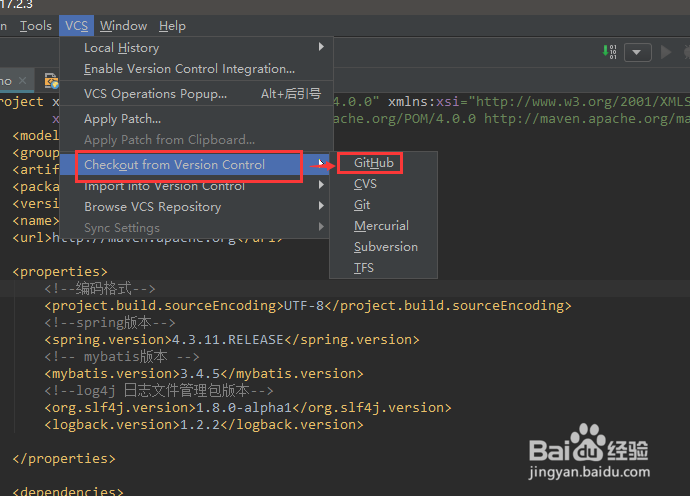
Task: Click the logback.version property line
Action: point(204,425)
